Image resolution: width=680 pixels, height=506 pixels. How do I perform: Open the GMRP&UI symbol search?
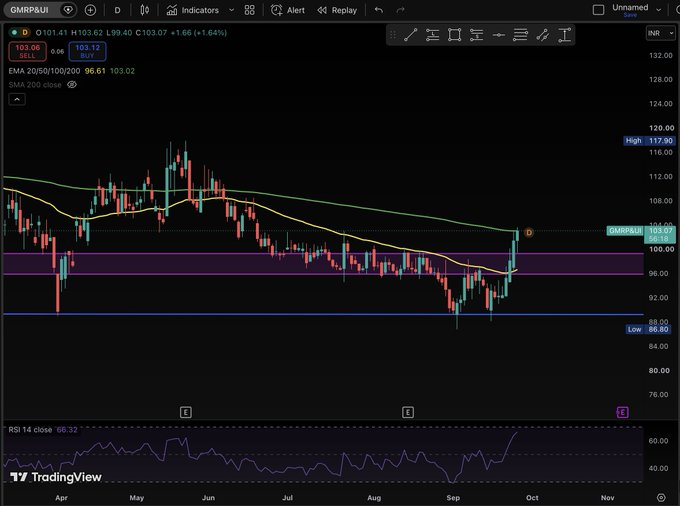coord(29,10)
